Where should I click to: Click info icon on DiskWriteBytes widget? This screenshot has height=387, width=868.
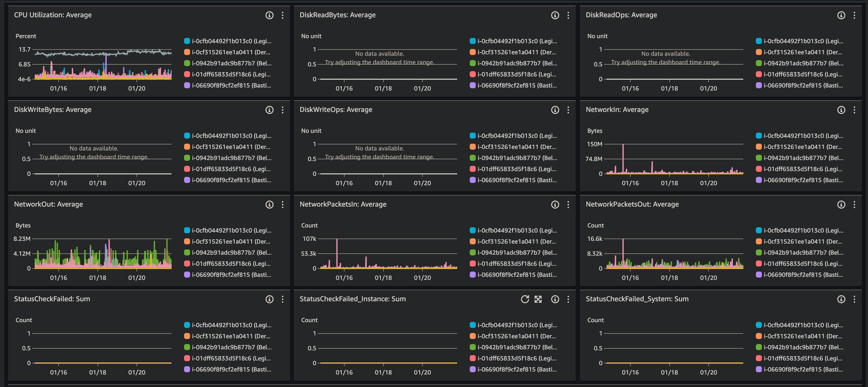(x=269, y=110)
